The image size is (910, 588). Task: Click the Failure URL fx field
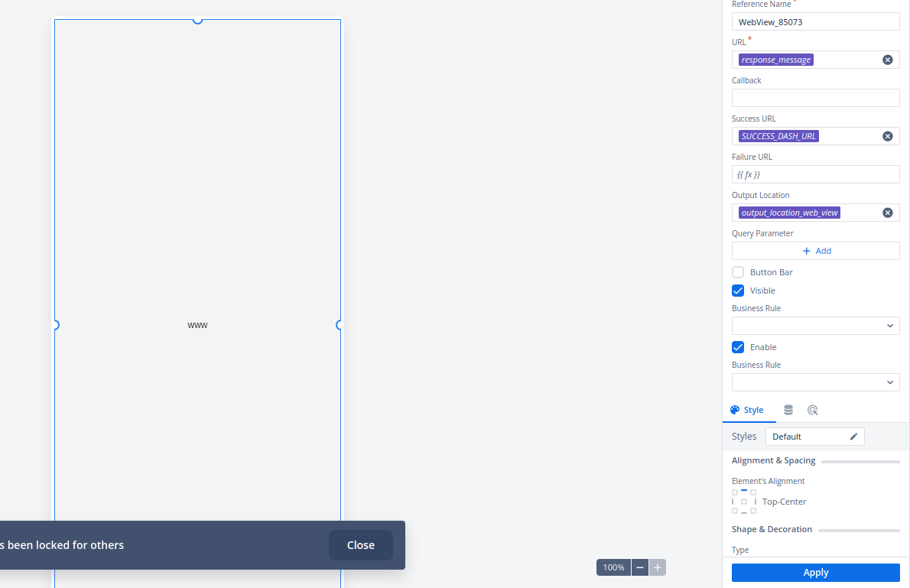[x=815, y=174]
